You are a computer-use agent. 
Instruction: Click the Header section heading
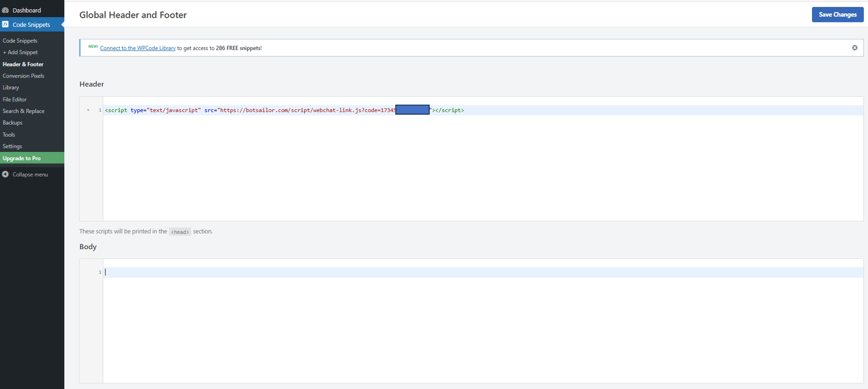(92, 84)
